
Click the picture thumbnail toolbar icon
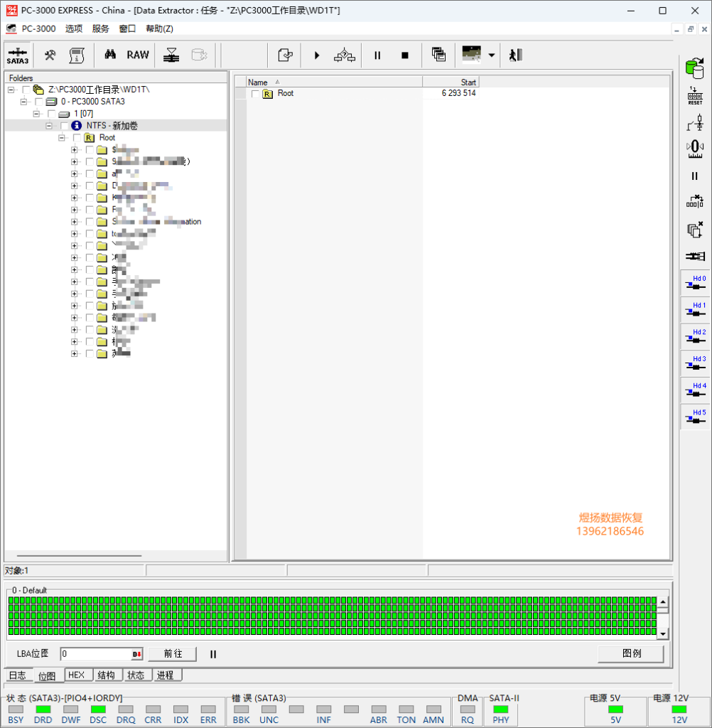point(472,53)
